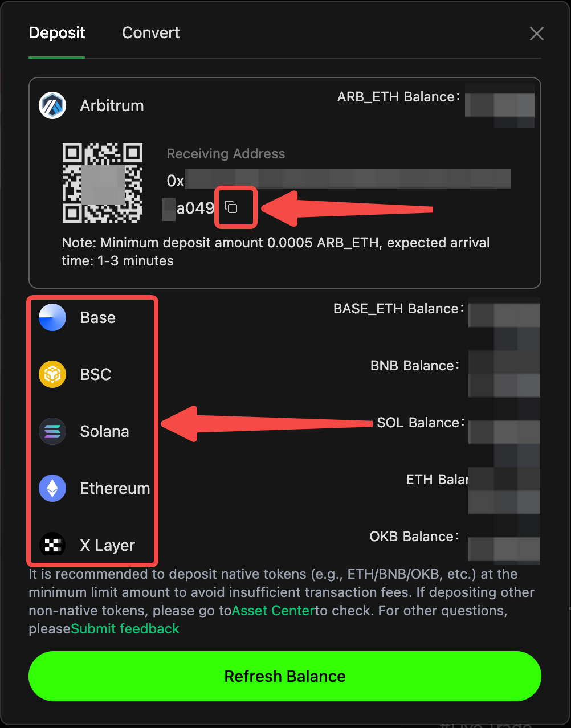The width and height of the screenshot is (571, 728).
Task: Select the X Layer network icon
Action: point(52,545)
